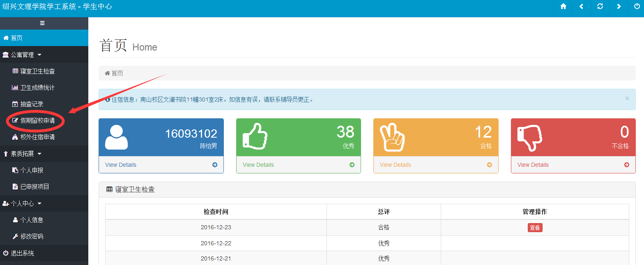The width and height of the screenshot is (644, 265).
Task: Click the red 查看 button
Action: point(535,228)
